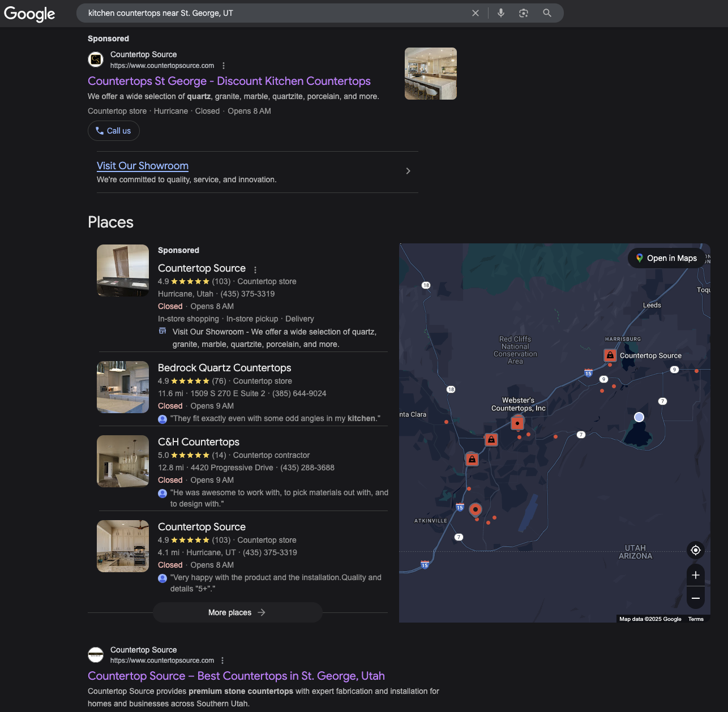Viewport: 728px width, 712px height.
Task: Open 'Countertop Source – Best Countertops in St. George, Utah'
Action: [236, 676]
